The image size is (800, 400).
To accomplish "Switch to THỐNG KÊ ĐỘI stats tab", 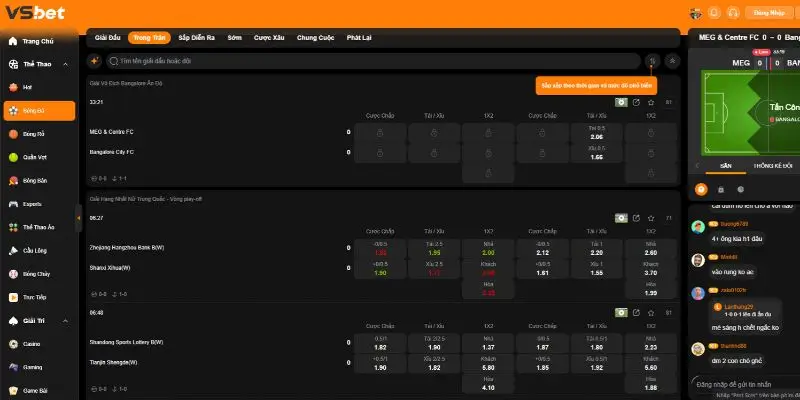I will click(x=773, y=166).
